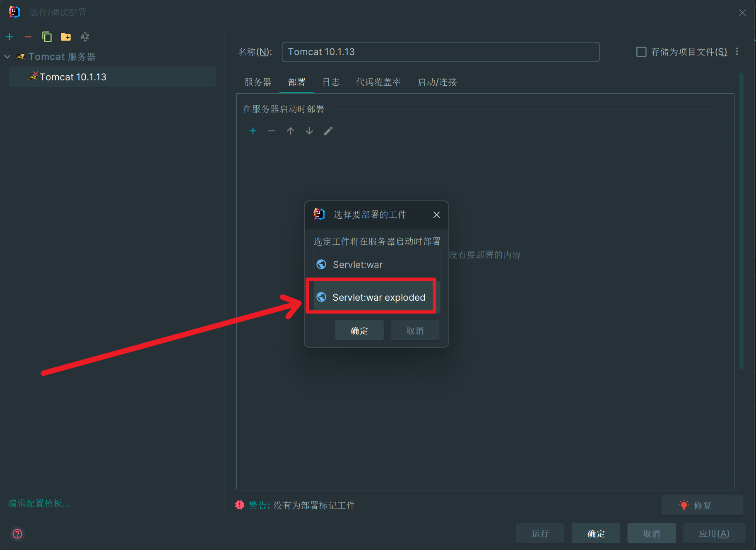Close the 选择要部署的工件 popup
Screen dimensions: 756x550
436,215
